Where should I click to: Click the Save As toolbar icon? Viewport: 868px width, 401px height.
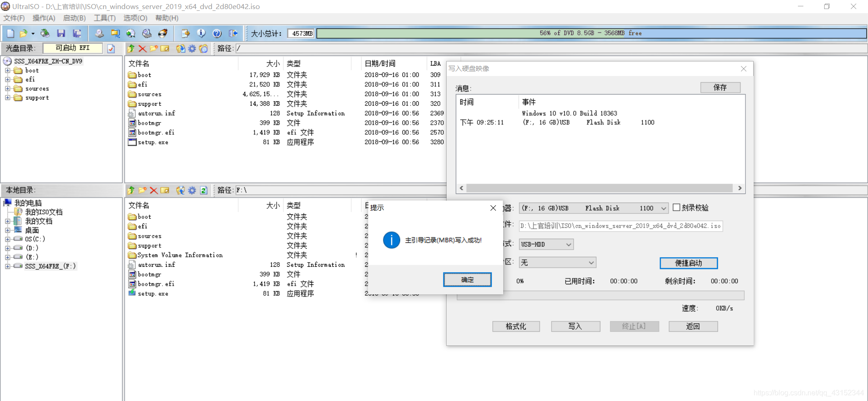(x=77, y=33)
